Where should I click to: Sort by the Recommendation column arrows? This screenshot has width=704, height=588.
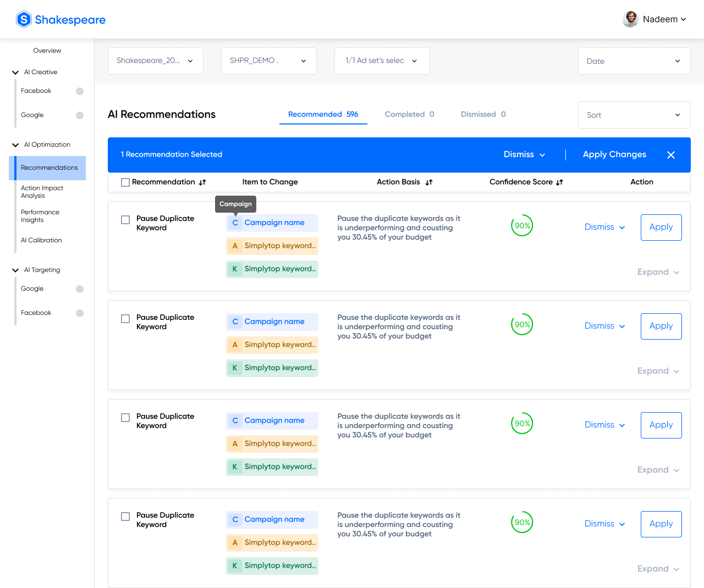click(x=202, y=182)
